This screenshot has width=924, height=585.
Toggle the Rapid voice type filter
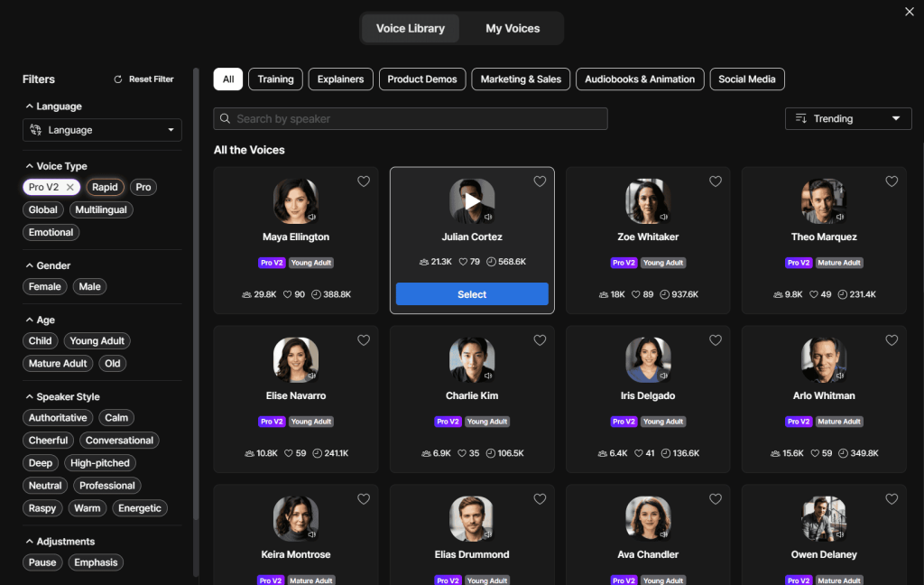point(105,187)
